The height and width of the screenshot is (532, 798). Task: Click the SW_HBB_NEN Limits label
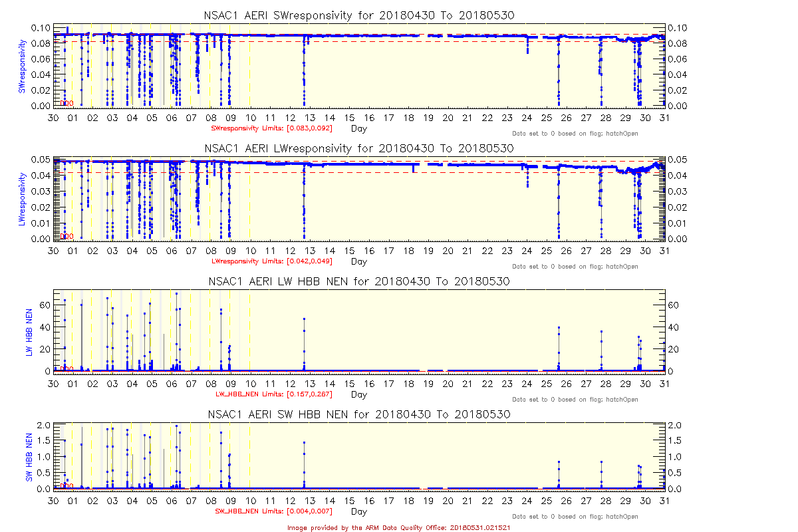point(273,511)
